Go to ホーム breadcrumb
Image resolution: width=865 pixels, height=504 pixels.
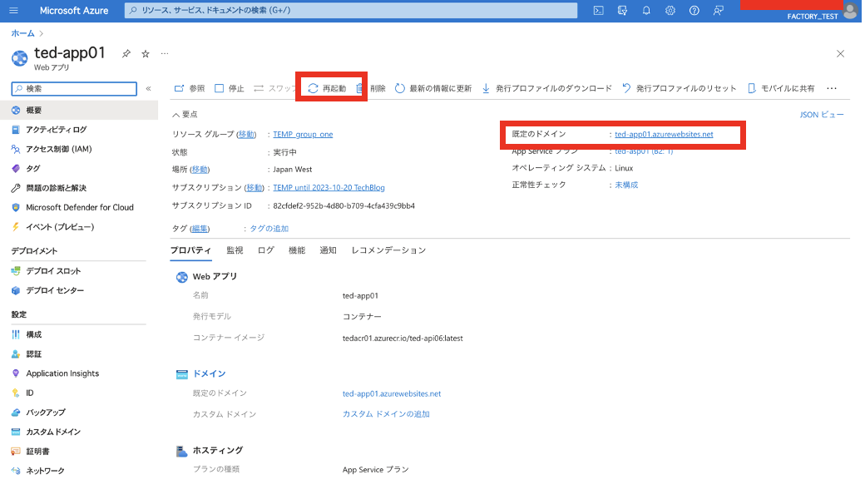point(22,33)
